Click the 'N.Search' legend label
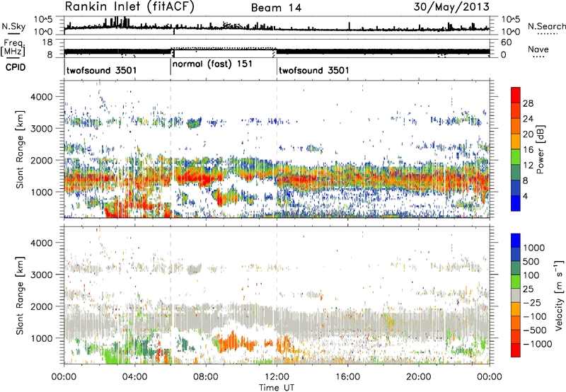The width and height of the screenshot is (566, 392). pyautogui.click(x=546, y=26)
